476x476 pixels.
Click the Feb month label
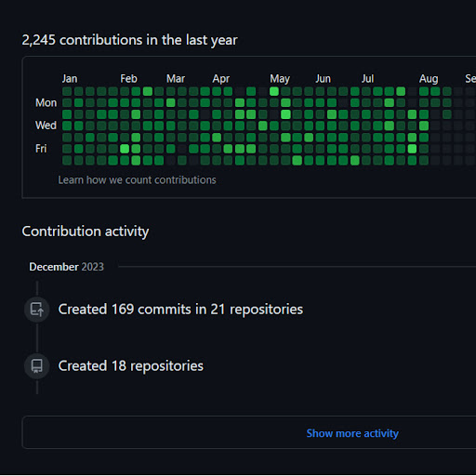click(x=128, y=79)
